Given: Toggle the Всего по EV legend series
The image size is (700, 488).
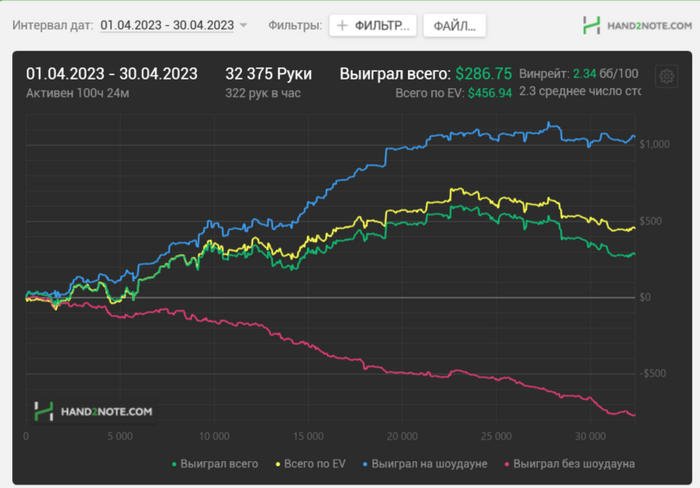Looking at the screenshot, I should pyautogui.click(x=311, y=464).
